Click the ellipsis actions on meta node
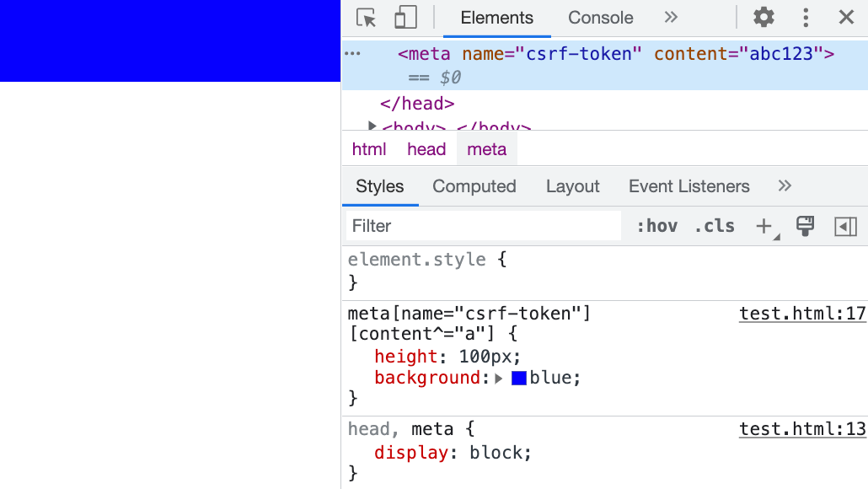Image resolution: width=868 pixels, height=489 pixels. coord(352,54)
